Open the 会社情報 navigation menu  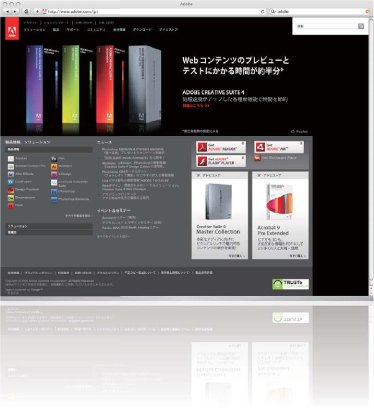(119, 30)
